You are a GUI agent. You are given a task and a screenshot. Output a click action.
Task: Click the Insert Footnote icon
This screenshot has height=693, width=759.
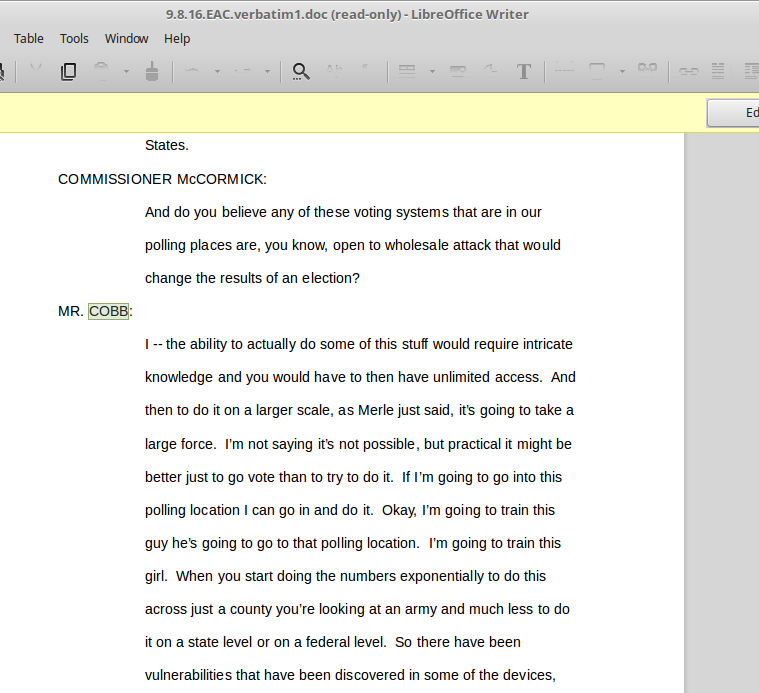pos(718,72)
